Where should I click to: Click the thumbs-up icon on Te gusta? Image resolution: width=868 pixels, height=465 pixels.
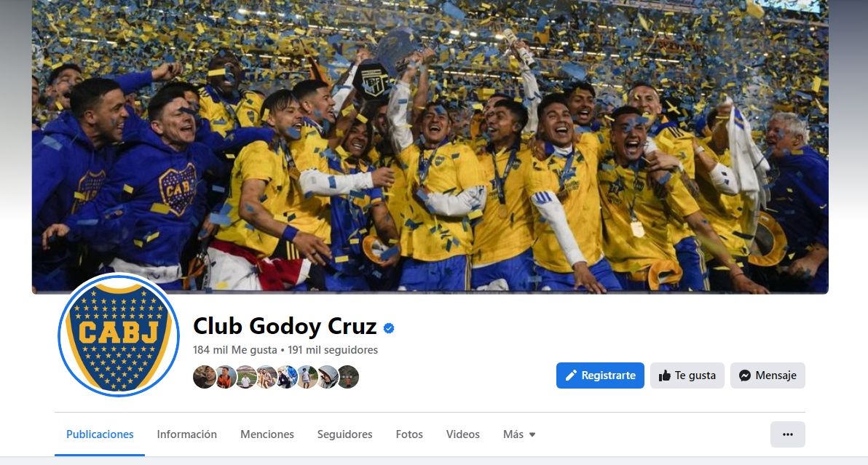664,375
